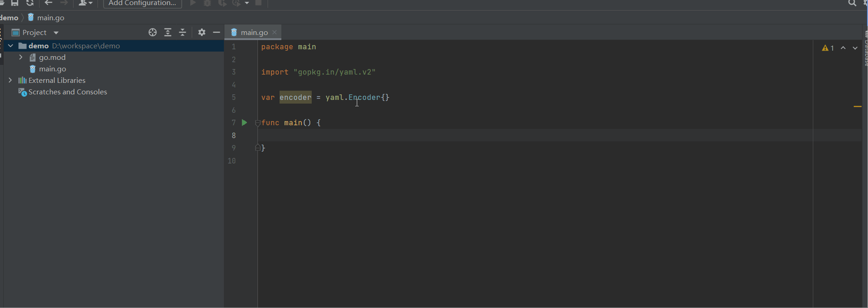Open Project panel settings gear
This screenshot has width=868, height=308.
coord(202,32)
